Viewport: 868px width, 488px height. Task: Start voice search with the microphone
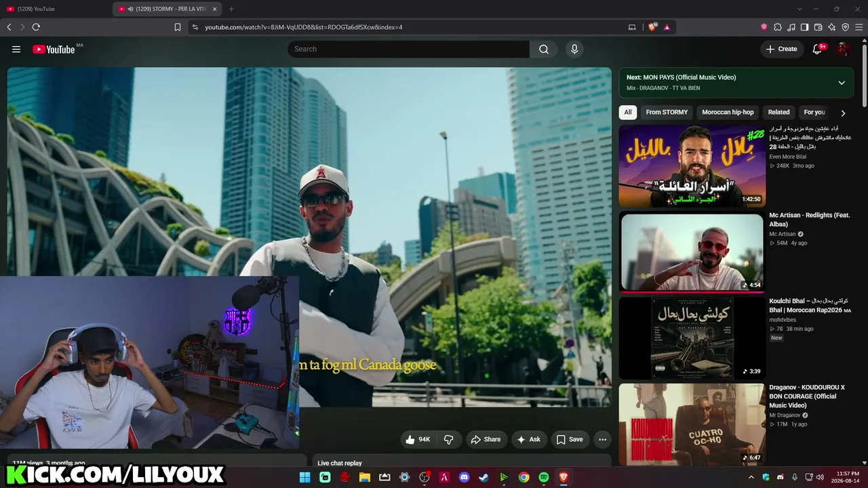574,49
